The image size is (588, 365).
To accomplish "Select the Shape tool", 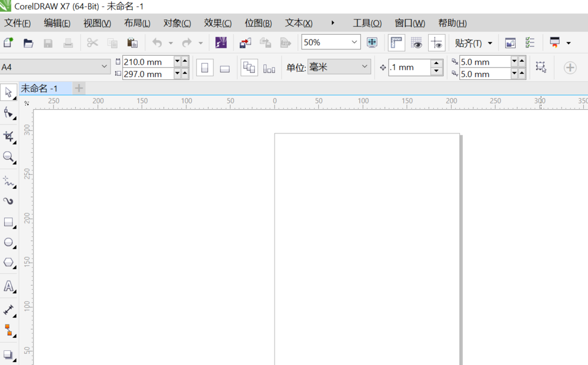I will pos(8,112).
